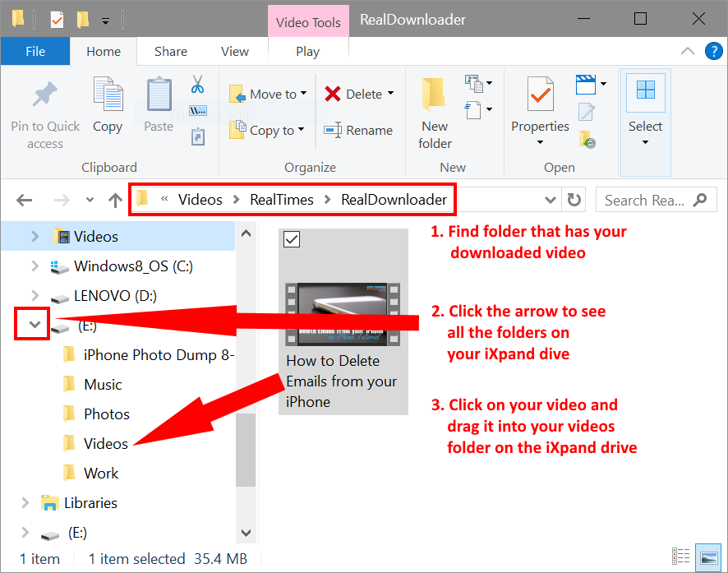The height and width of the screenshot is (573, 728).
Task: Click the red Delete X icon
Action: click(x=333, y=94)
